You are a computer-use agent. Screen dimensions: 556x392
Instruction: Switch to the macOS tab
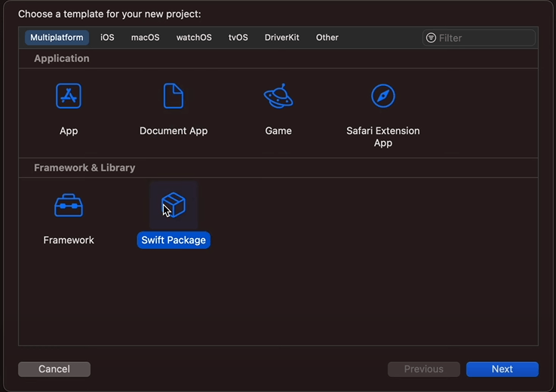(x=146, y=38)
